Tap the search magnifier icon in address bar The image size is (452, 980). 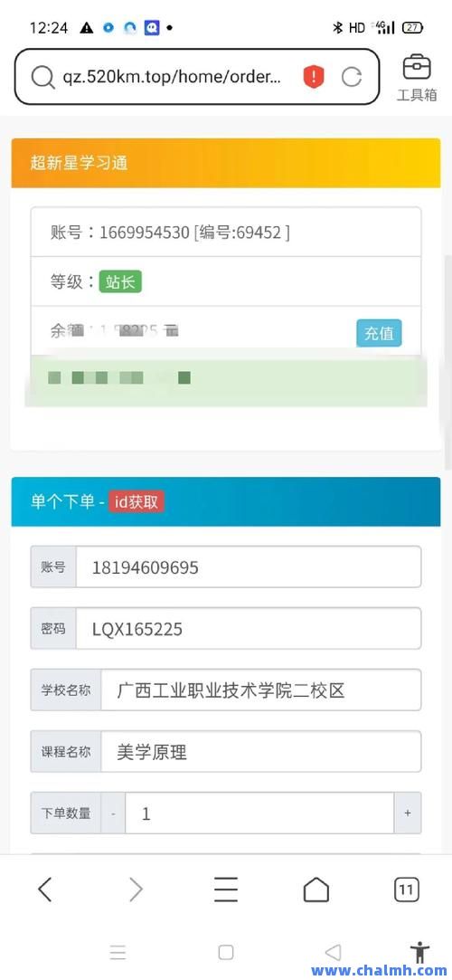click(x=42, y=77)
